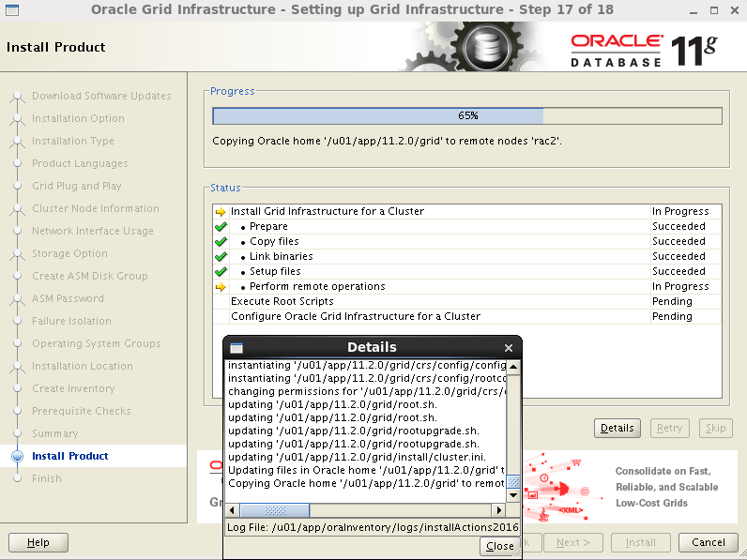Select ASM Password step

[x=68, y=298]
